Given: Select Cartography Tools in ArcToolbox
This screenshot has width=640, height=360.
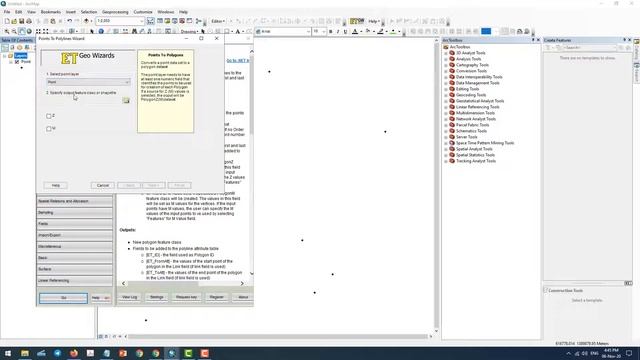Looking at the screenshot, I should point(472,65).
